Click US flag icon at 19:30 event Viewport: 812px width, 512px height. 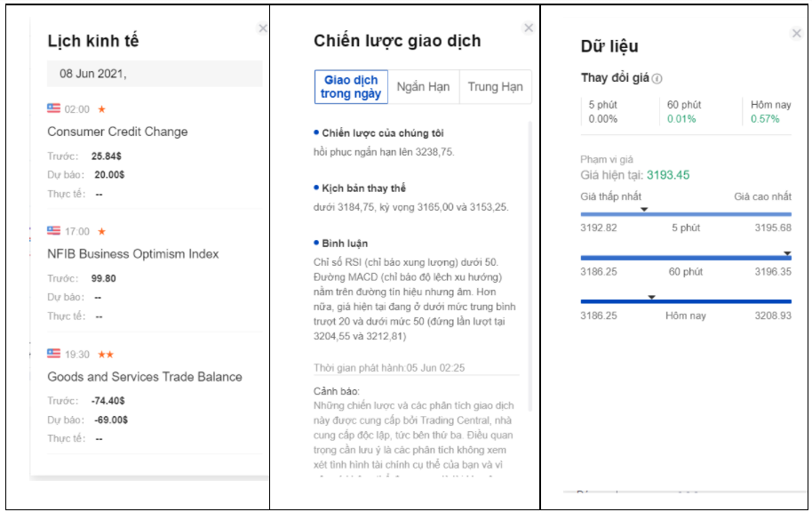click(53, 354)
